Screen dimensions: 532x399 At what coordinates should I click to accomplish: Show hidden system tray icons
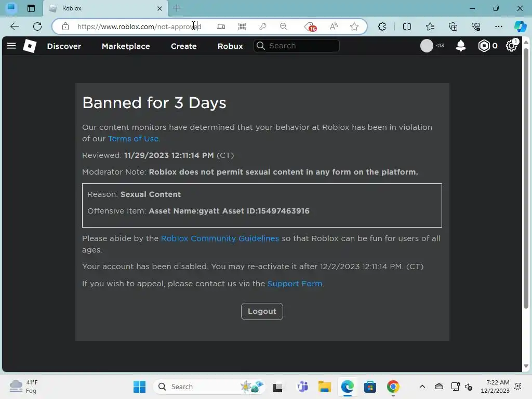pyautogui.click(x=422, y=387)
